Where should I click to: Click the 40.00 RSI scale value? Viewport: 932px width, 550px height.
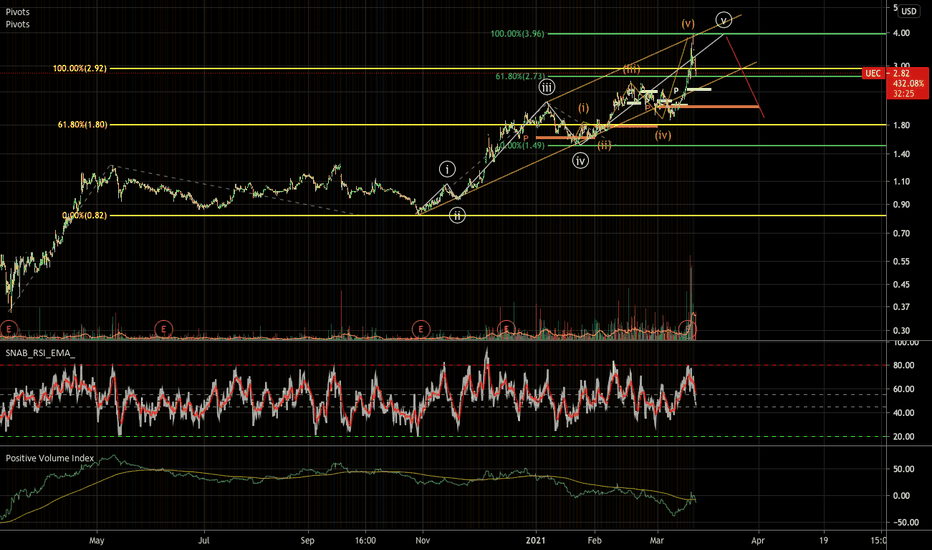point(903,413)
